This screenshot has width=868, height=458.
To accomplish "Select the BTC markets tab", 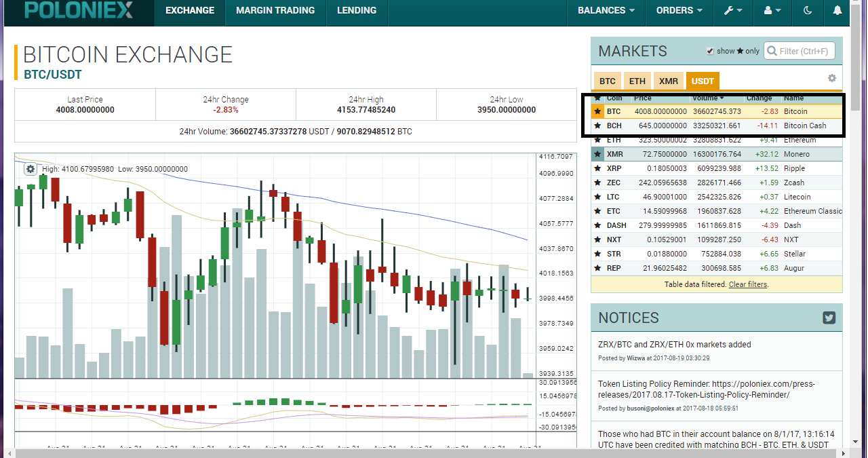I will pos(607,81).
